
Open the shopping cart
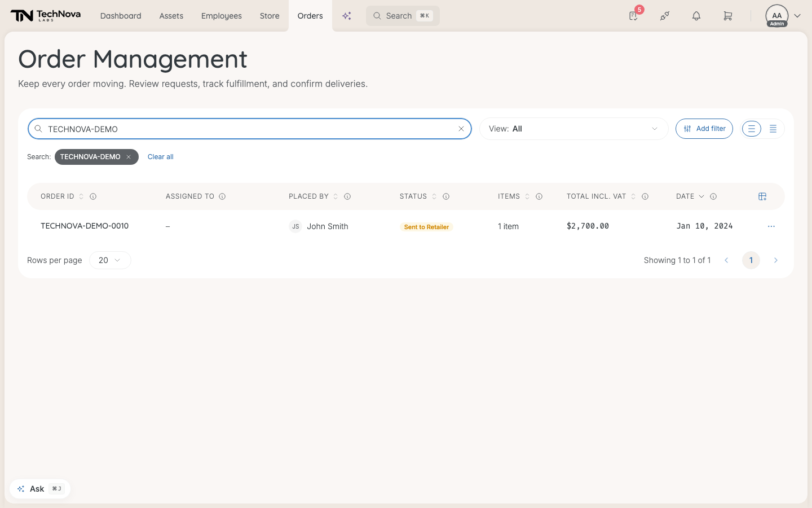[728, 16]
